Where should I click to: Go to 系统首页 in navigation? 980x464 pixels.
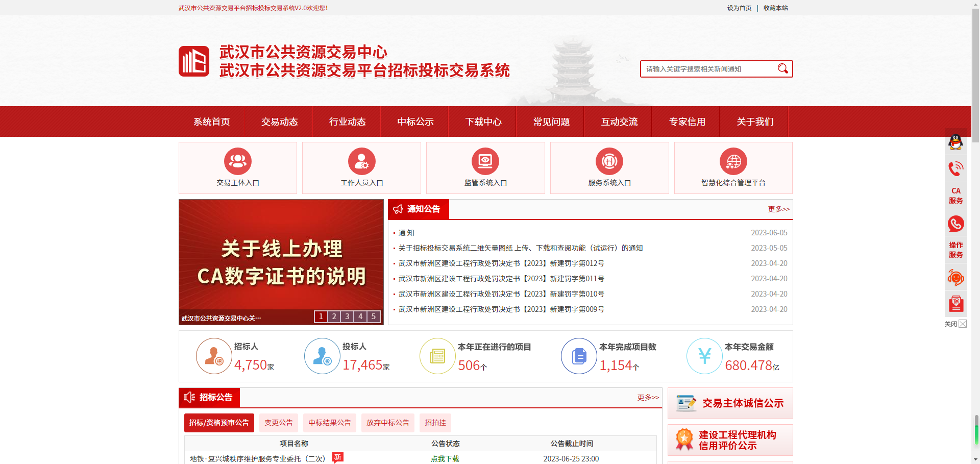(x=211, y=121)
